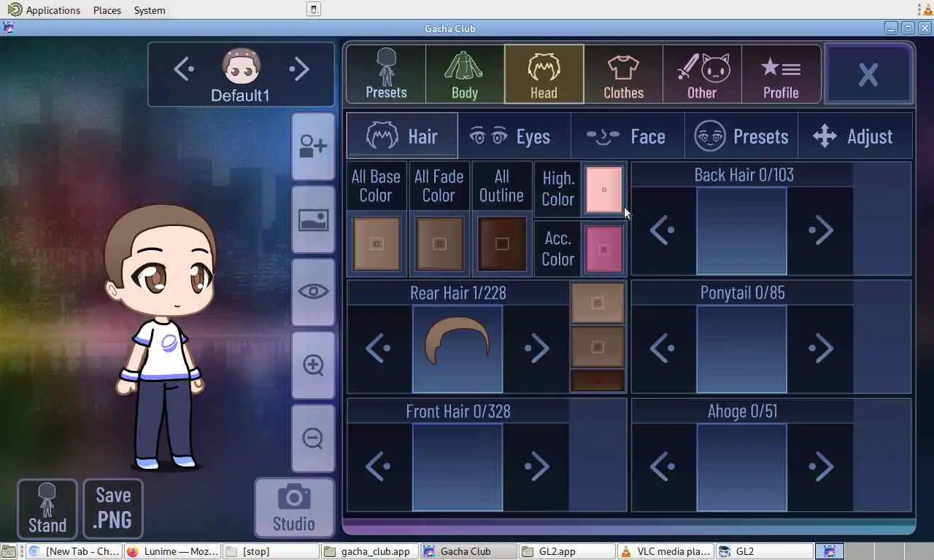This screenshot has height=560, width=934.
Task: Next Rear Hair style arrow
Action: (x=536, y=349)
